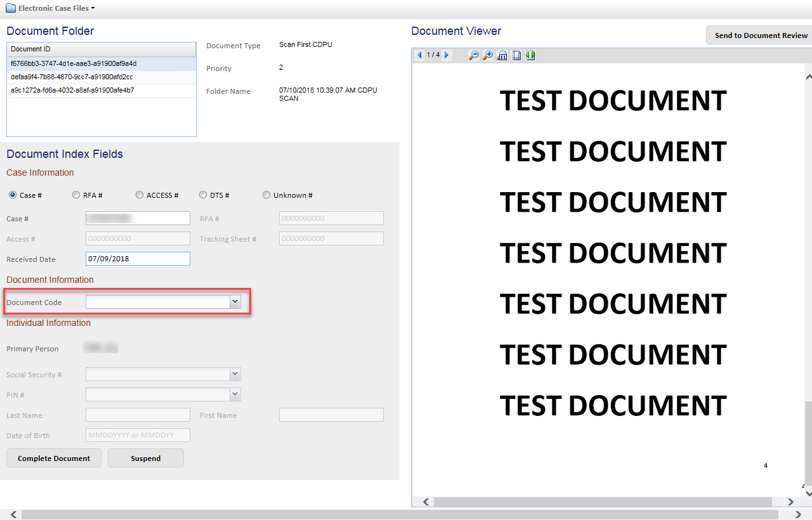Click the Electronic Case Files folder icon

pyautogui.click(x=11, y=8)
